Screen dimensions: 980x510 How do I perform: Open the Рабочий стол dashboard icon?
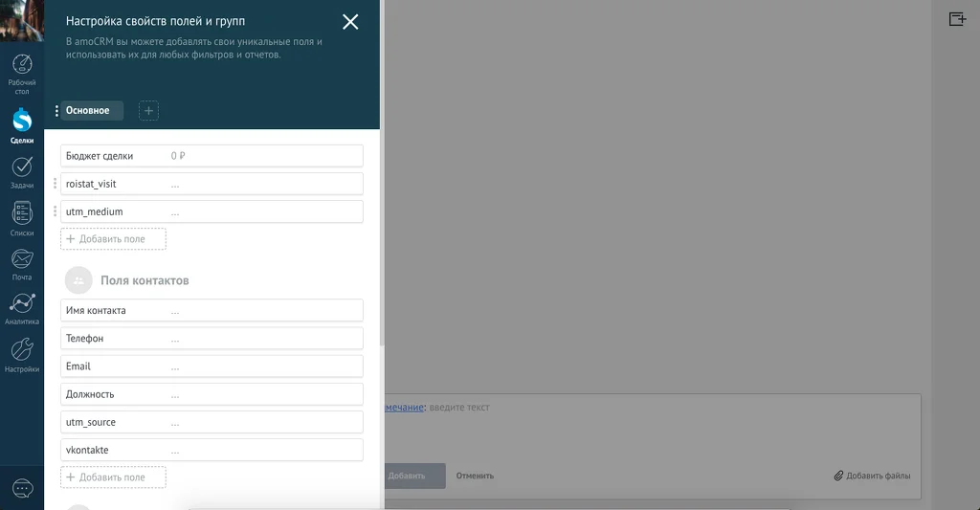(x=22, y=65)
